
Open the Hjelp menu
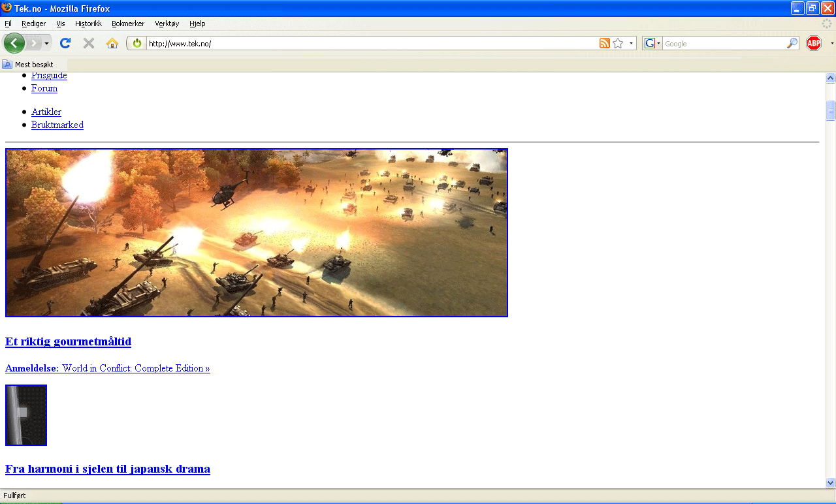197,24
